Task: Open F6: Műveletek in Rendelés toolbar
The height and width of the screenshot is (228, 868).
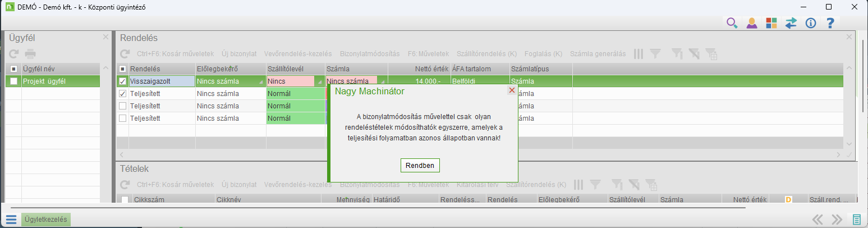Action: pyautogui.click(x=428, y=54)
